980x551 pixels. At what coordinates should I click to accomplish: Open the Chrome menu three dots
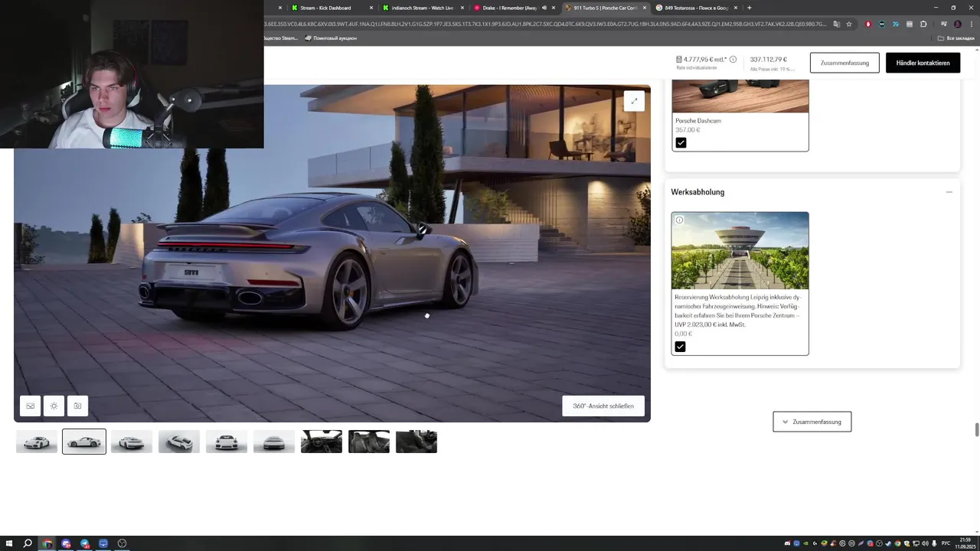(x=972, y=24)
